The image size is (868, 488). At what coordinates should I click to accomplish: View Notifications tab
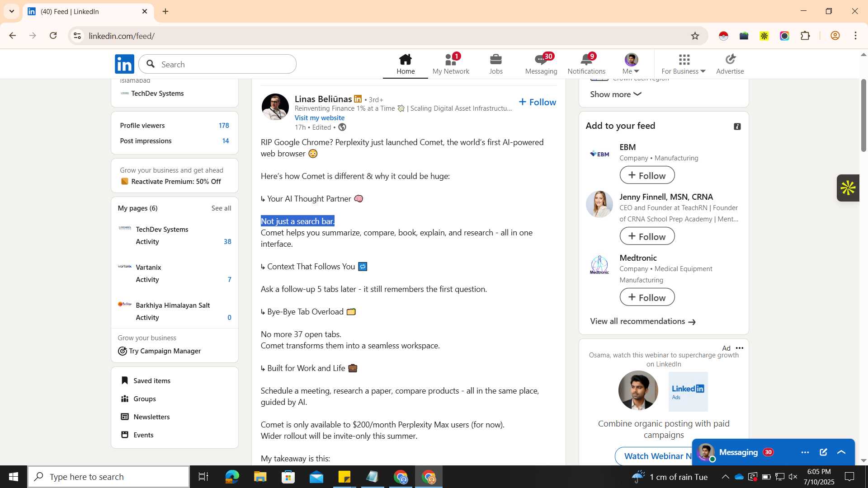pyautogui.click(x=586, y=64)
